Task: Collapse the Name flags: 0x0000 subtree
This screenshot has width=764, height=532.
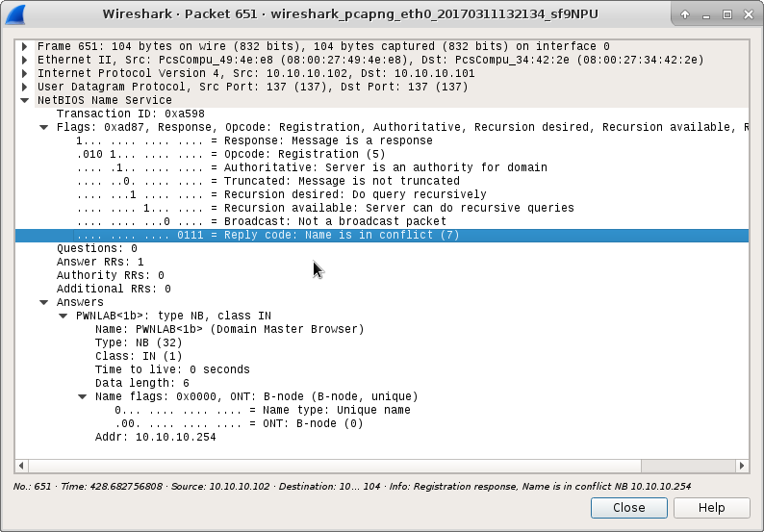Action: point(83,396)
